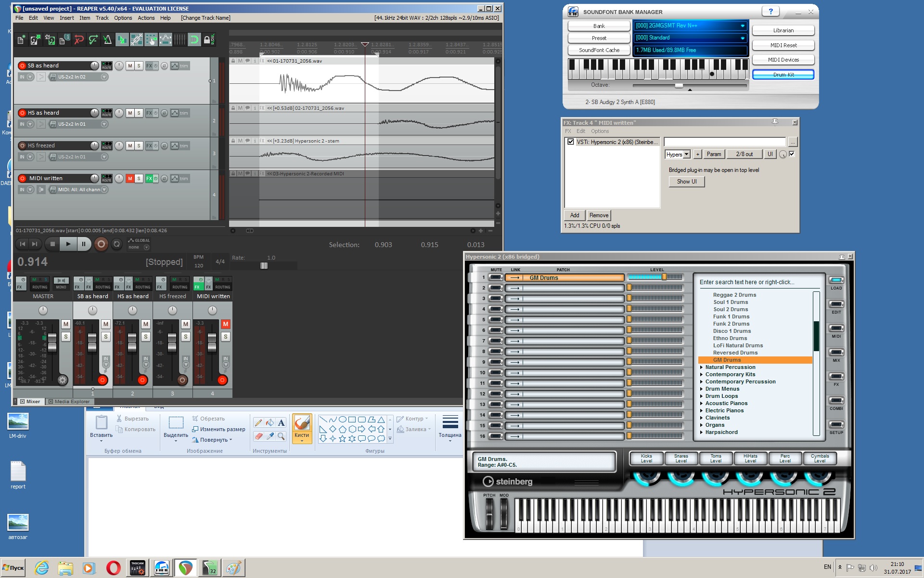Click the transport play button
The image size is (924, 578).
tap(68, 244)
